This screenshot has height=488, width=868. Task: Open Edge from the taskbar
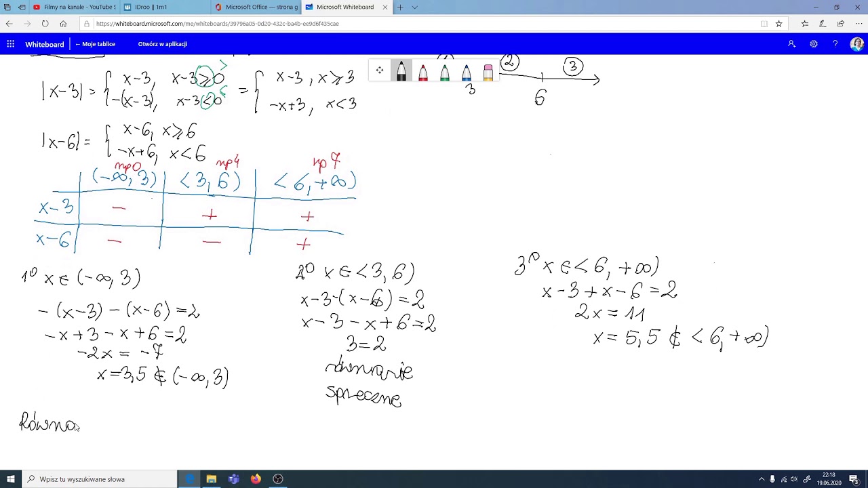(x=189, y=479)
